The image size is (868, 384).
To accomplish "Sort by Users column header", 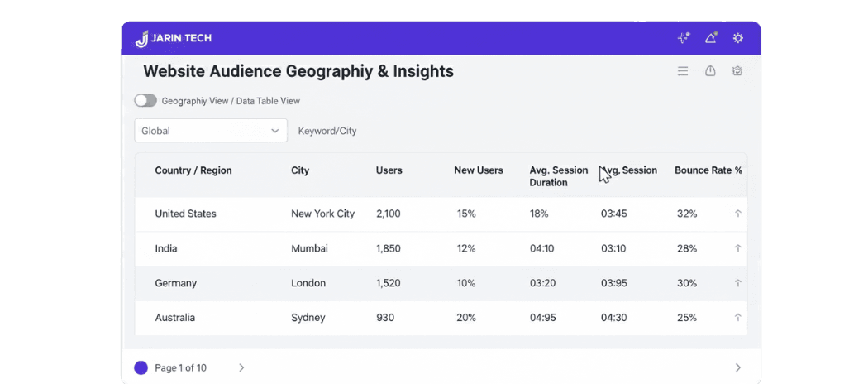I will pyautogui.click(x=389, y=170).
